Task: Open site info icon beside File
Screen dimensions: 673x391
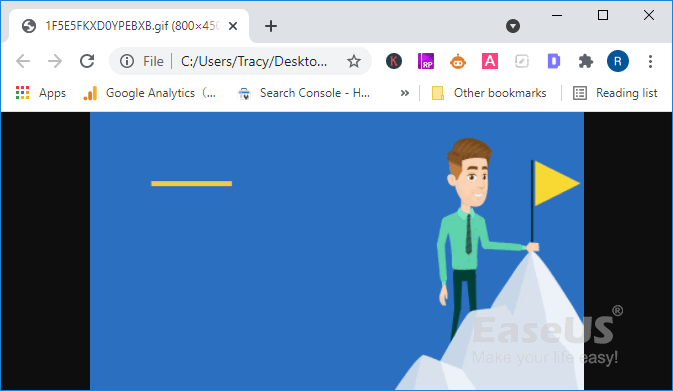Action: (127, 61)
